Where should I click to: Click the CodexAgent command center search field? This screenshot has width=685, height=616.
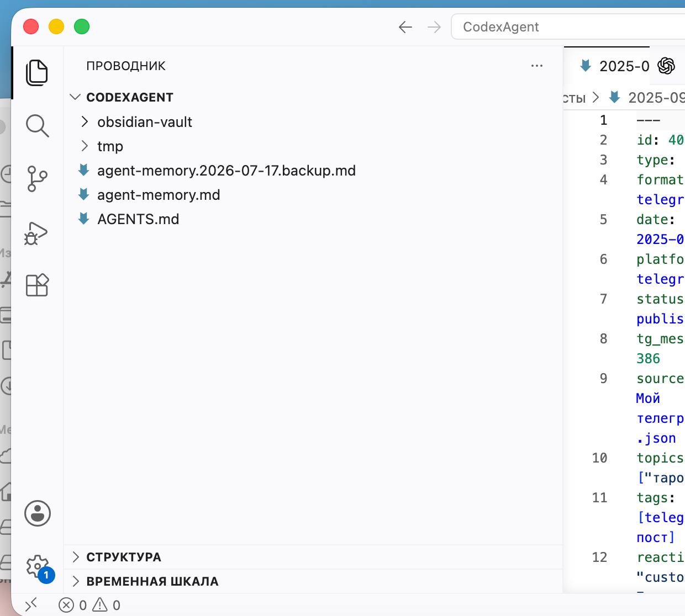pyautogui.click(x=568, y=27)
